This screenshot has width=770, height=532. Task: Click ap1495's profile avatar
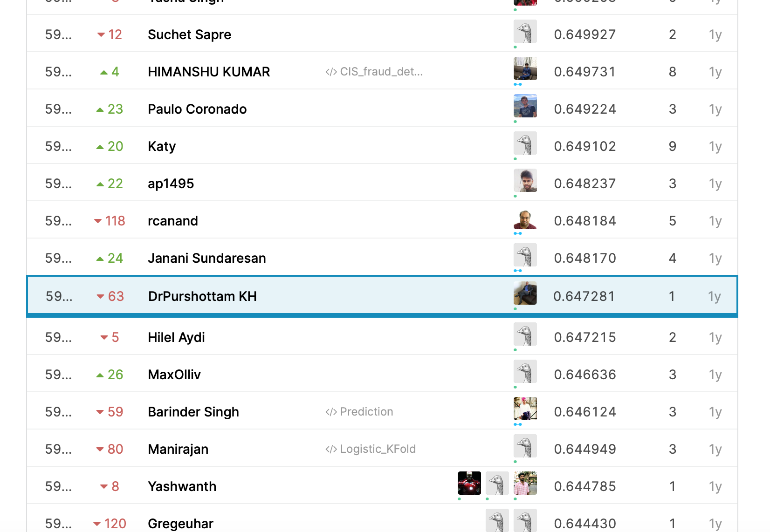point(525,181)
